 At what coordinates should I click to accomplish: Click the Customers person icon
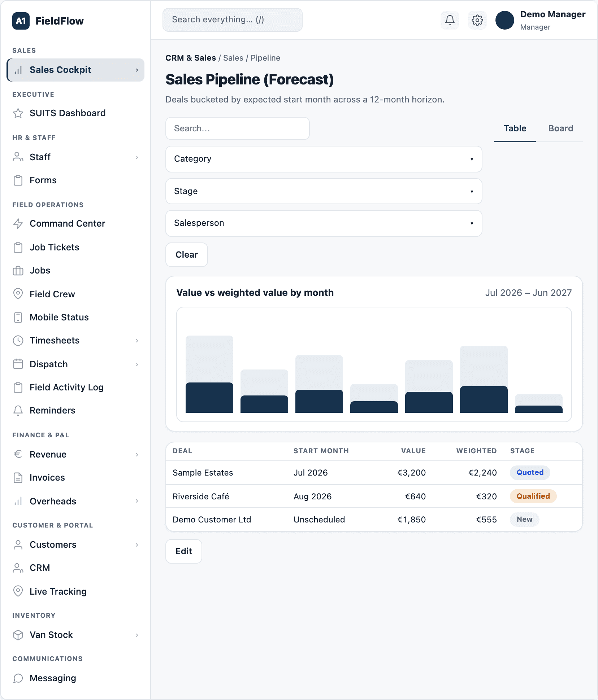click(x=18, y=545)
